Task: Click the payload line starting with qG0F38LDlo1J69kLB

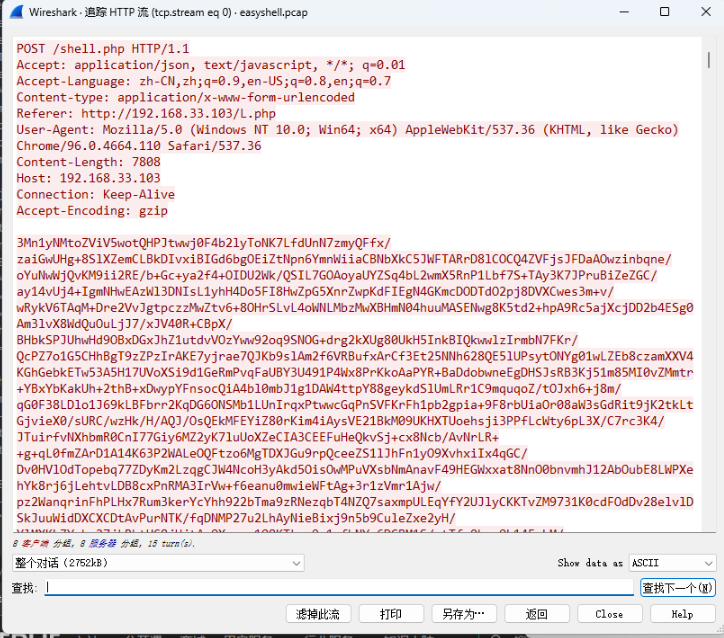Action: (x=355, y=404)
